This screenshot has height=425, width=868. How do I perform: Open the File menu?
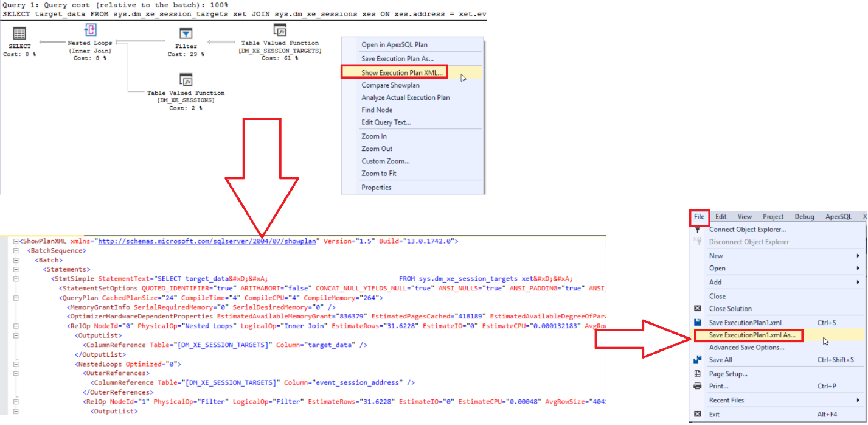[699, 216]
